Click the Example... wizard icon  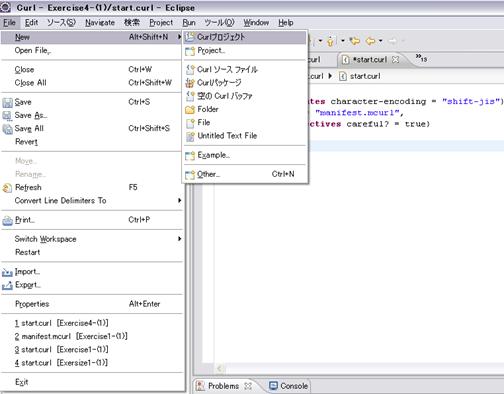190,155
